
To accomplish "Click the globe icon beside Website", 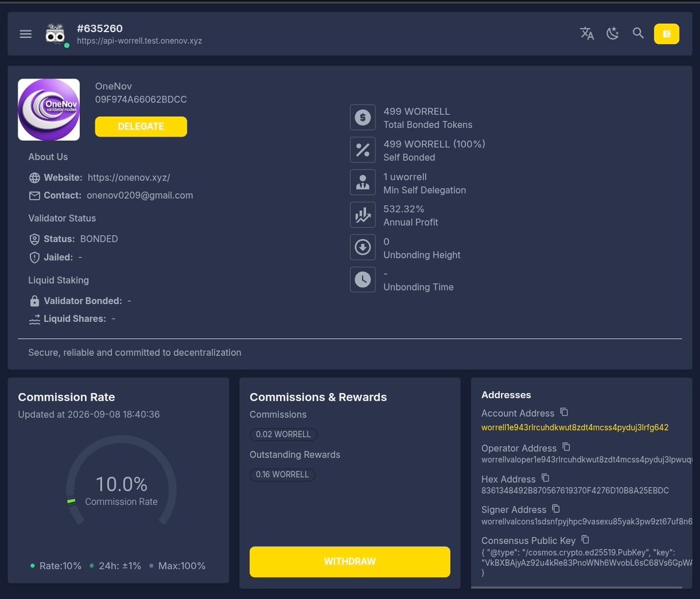I will [x=34, y=177].
